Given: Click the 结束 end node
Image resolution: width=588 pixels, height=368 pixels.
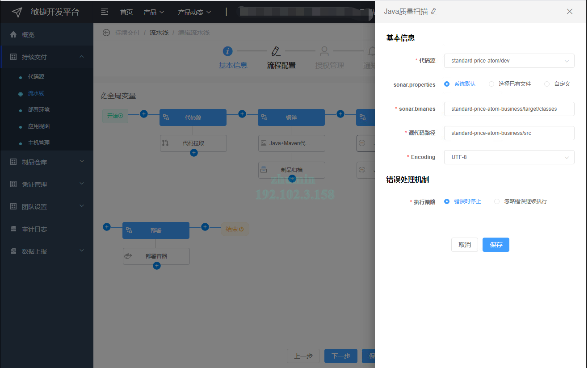Looking at the screenshot, I should 235,229.
